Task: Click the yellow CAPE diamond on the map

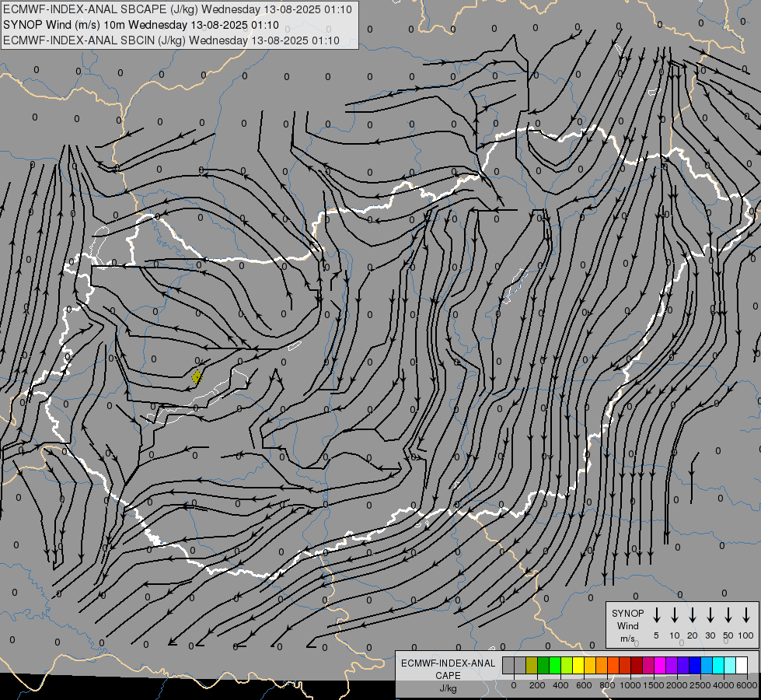Action: click(196, 377)
